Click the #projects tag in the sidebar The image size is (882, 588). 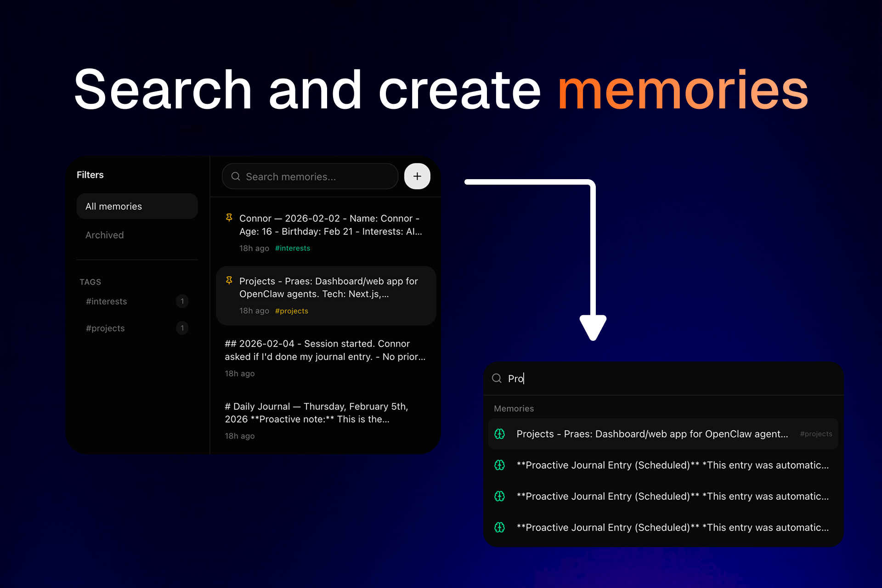tap(105, 328)
